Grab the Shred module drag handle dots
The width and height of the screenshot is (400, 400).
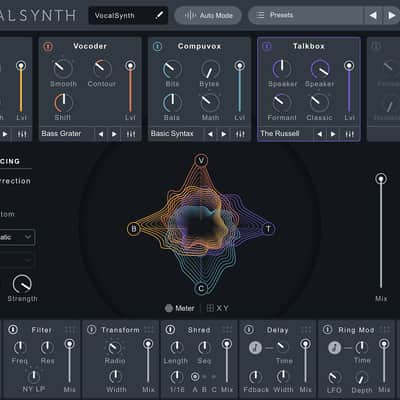(x=227, y=330)
